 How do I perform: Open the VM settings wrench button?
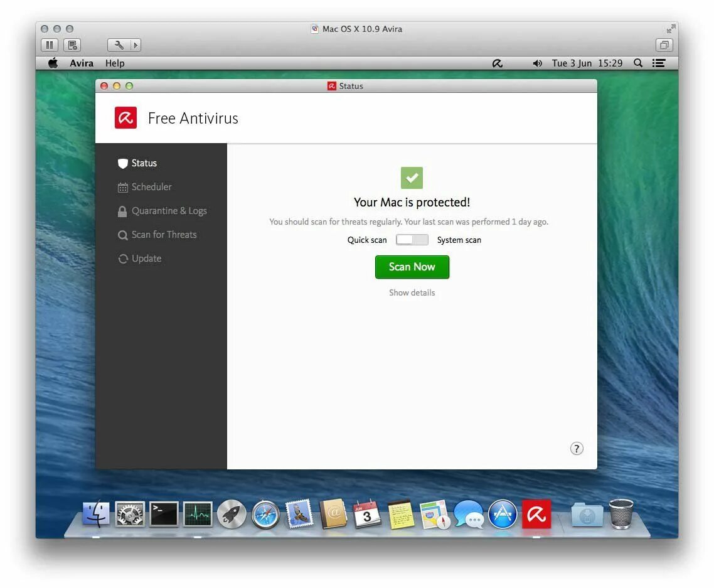(119, 45)
